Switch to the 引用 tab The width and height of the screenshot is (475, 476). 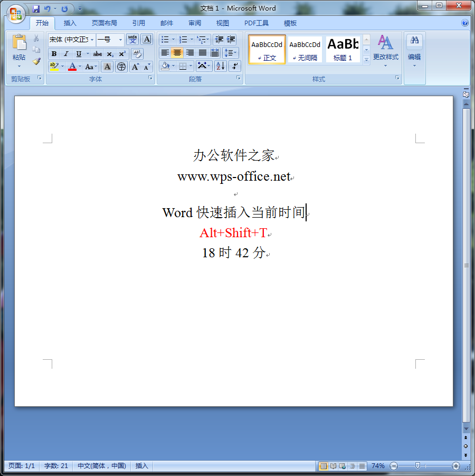[x=139, y=23]
